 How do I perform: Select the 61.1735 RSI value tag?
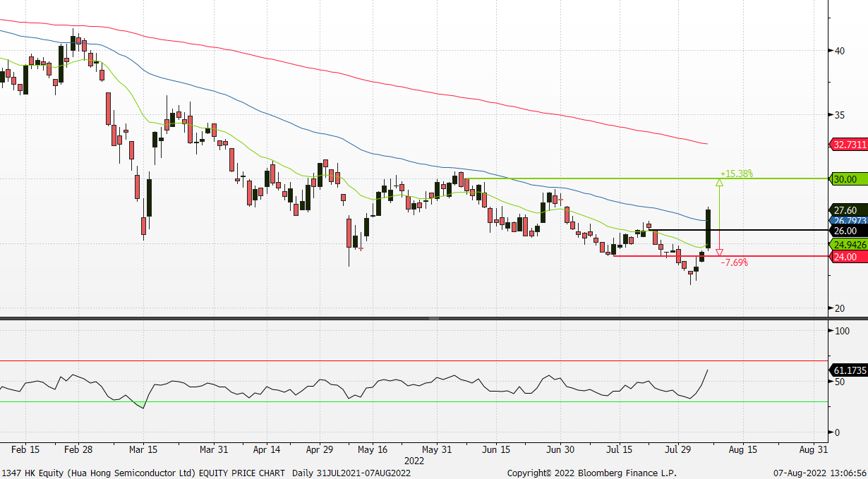849,370
